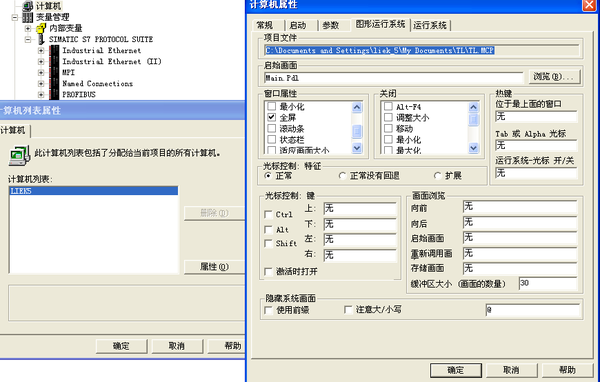Check Alt-F4 in the 关闭 list
Image resolution: width=600 pixels, height=382 pixels.
tap(388, 106)
